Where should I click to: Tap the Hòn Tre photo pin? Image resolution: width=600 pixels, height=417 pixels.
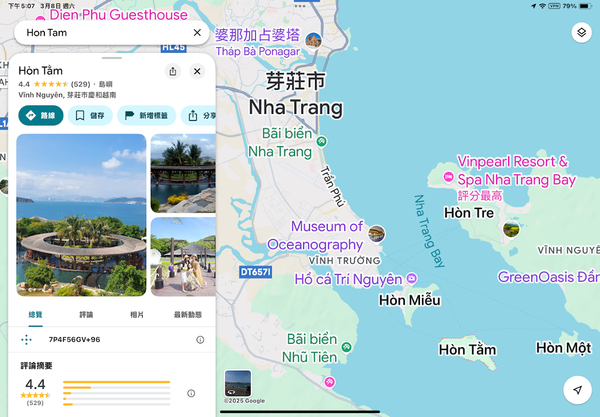(x=511, y=229)
